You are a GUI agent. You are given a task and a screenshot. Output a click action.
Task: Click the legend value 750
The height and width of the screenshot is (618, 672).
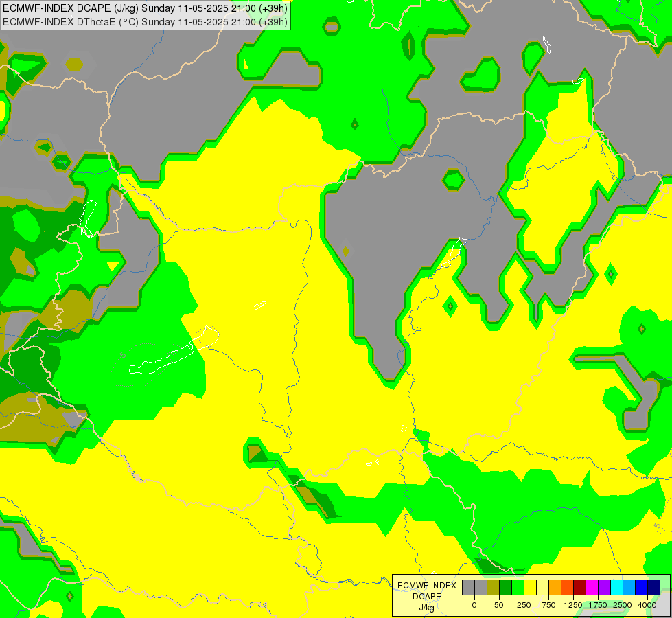(x=548, y=605)
